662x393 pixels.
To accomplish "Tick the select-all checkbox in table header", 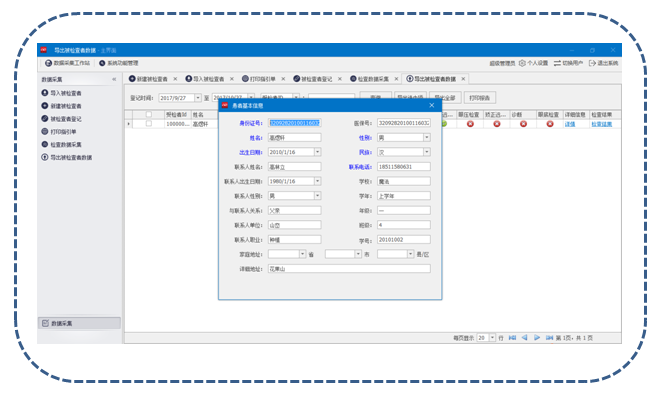I will point(149,114).
